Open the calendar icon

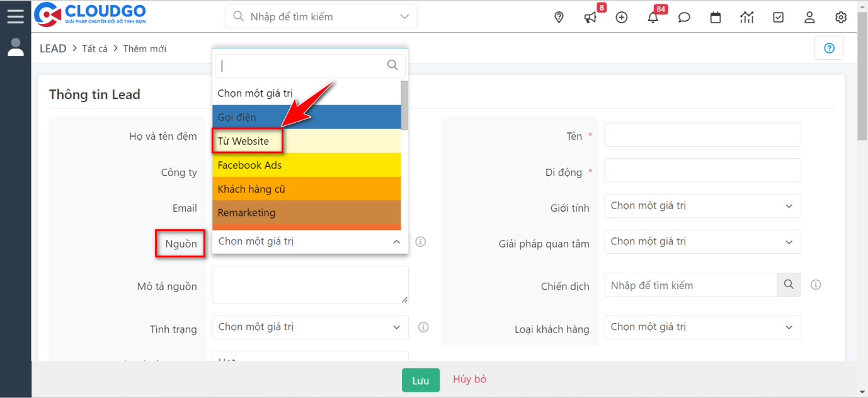tap(716, 18)
